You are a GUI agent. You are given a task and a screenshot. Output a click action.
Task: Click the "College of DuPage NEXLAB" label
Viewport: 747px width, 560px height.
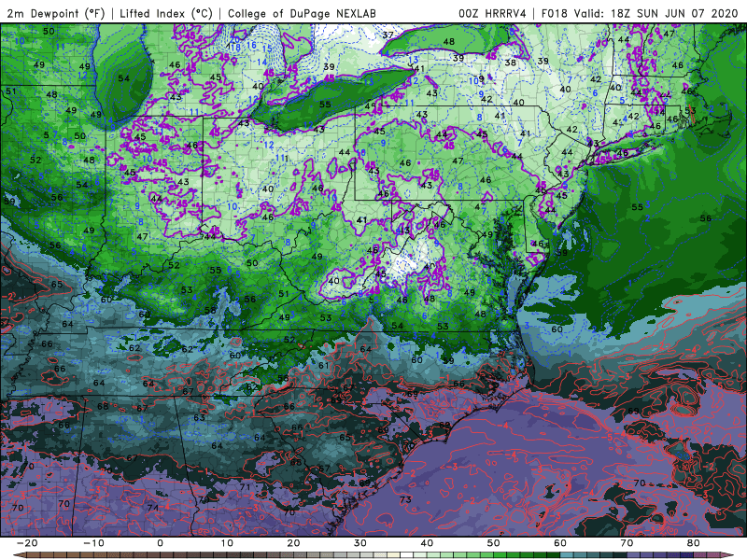click(302, 13)
